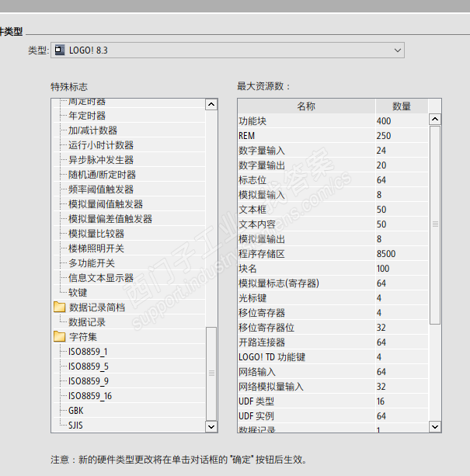Select the 网络输入 row
Image resolution: width=470 pixels, height=476 pixels.
(x=332, y=372)
